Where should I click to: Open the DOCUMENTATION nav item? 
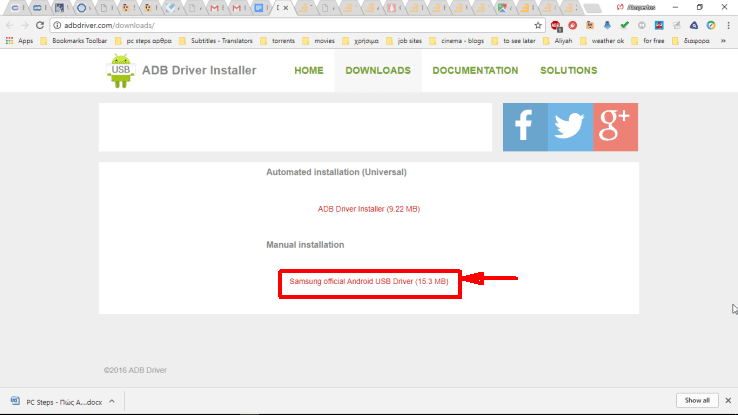pos(475,71)
